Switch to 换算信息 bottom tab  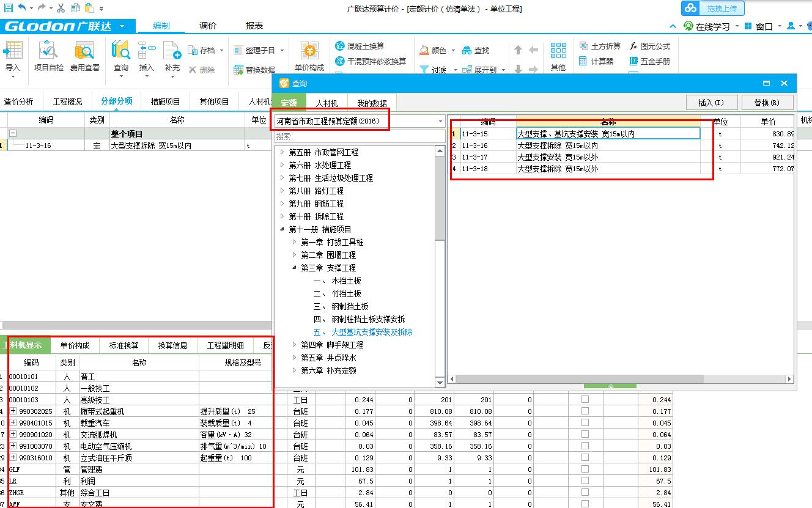click(x=172, y=345)
